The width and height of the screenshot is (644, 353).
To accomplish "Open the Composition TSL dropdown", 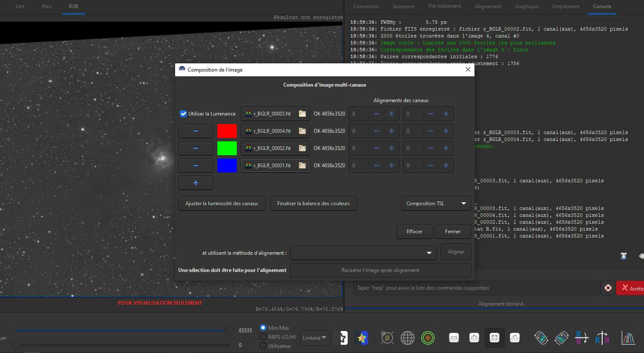I will (436, 203).
